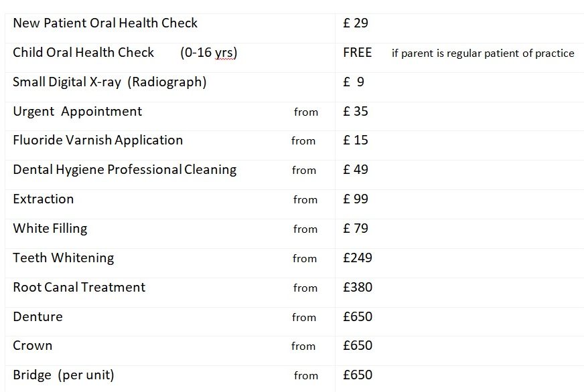Click the Extraction row label
The width and height of the screenshot is (584, 392).
point(44,199)
